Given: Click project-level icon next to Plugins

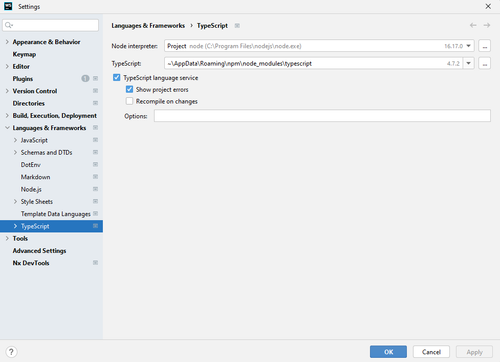Looking at the screenshot, I should click(95, 78).
